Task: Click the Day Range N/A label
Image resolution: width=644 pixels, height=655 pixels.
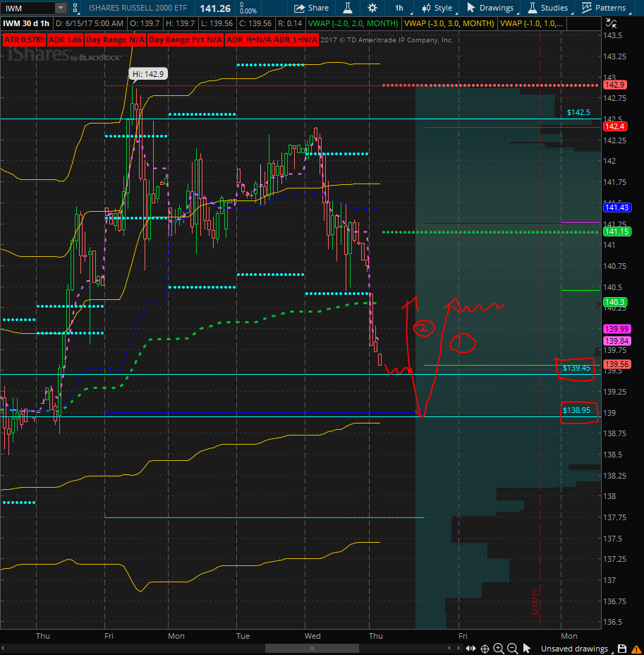Action: [x=115, y=40]
